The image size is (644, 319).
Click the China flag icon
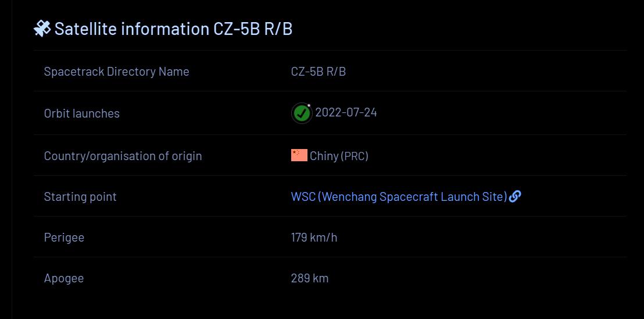tap(299, 155)
